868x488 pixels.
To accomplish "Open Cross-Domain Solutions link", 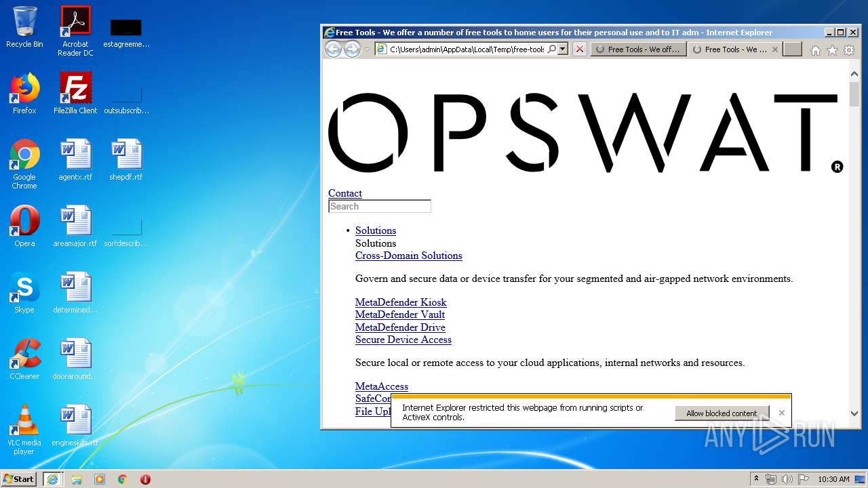I will [409, 256].
